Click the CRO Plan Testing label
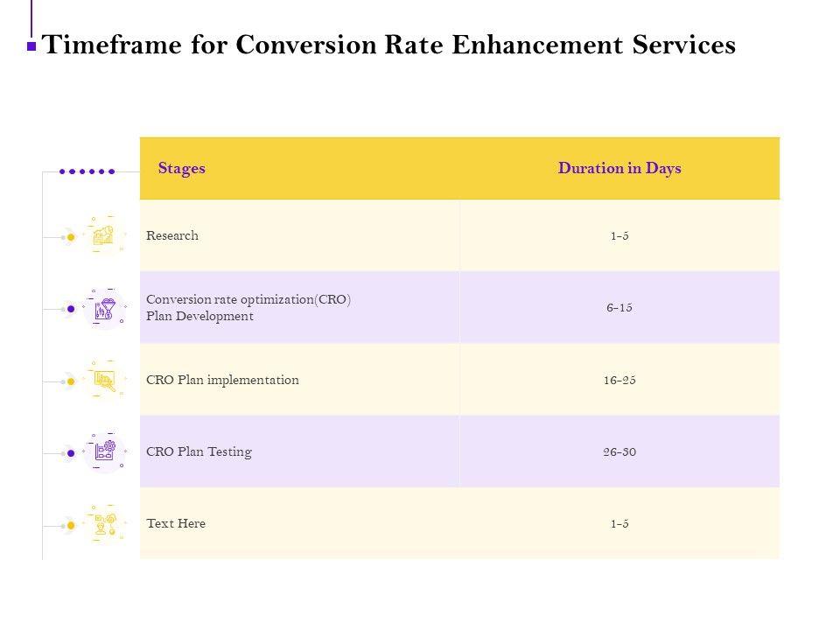 click(x=199, y=451)
